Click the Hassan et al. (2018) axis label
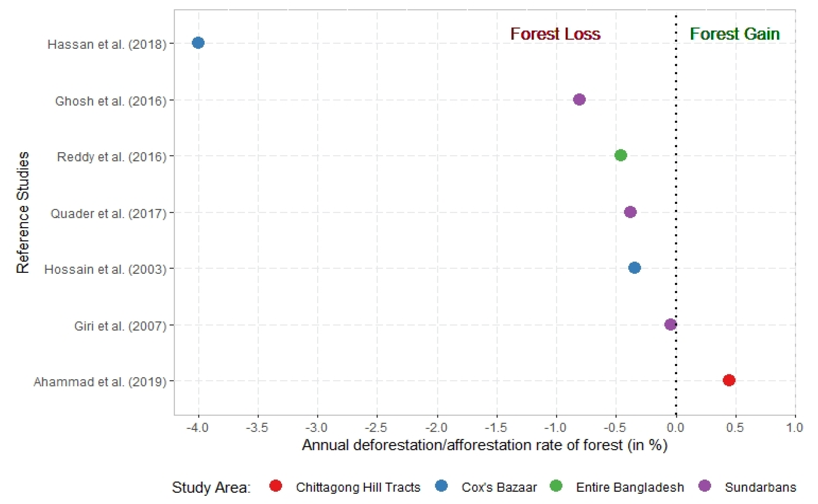The height and width of the screenshot is (504, 818). [107, 44]
